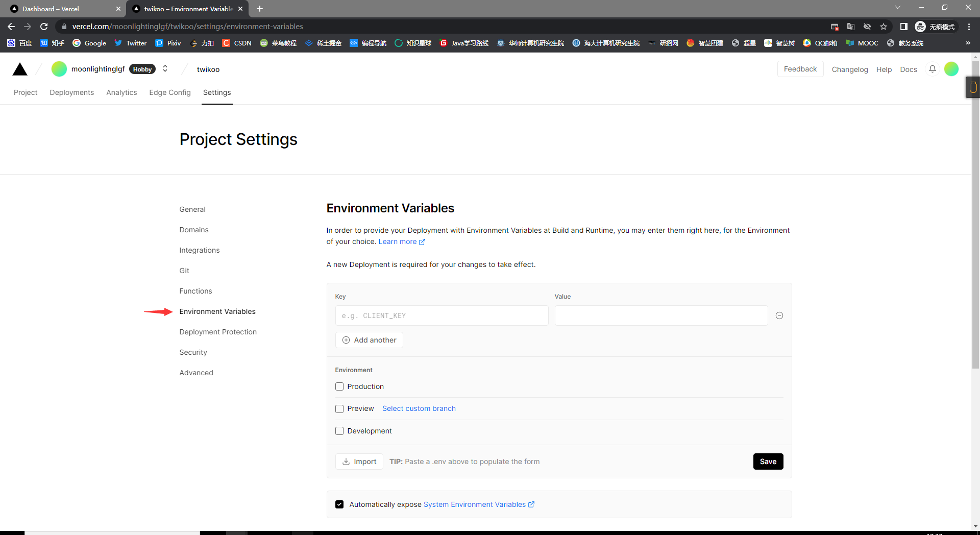Image resolution: width=980 pixels, height=535 pixels.
Task: Click the Vercel triangle logo
Action: [20, 69]
